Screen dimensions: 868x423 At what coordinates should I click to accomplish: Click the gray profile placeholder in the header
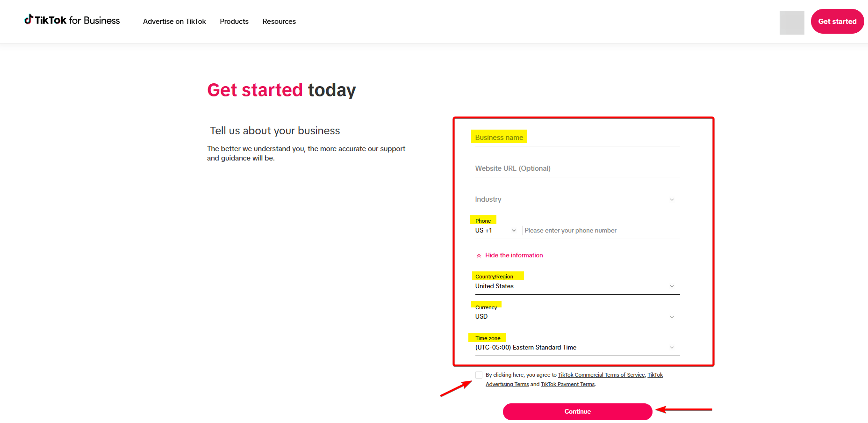[x=791, y=22]
